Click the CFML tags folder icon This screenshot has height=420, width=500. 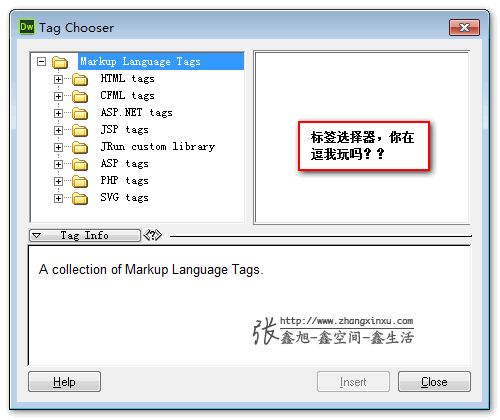click(80, 96)
